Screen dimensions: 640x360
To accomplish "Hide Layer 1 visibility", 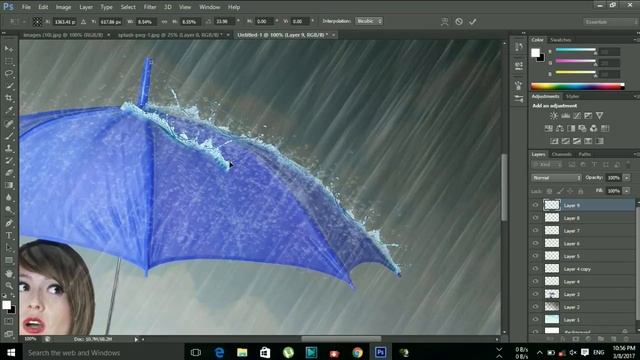I will click(536, 319).
